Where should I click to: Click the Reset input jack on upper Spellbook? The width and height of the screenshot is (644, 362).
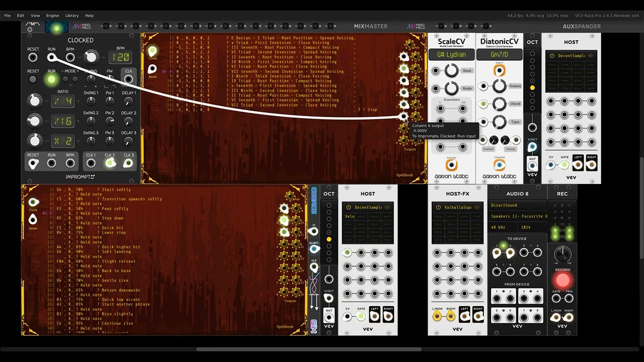coord(152,69)
